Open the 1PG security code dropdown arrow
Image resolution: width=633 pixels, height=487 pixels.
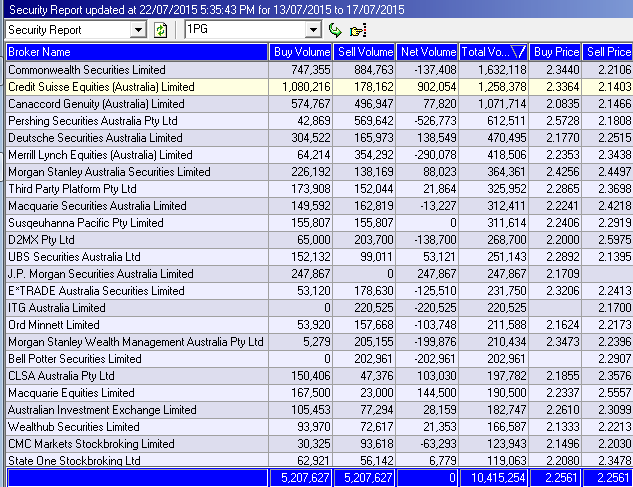[x=313, y=30]
